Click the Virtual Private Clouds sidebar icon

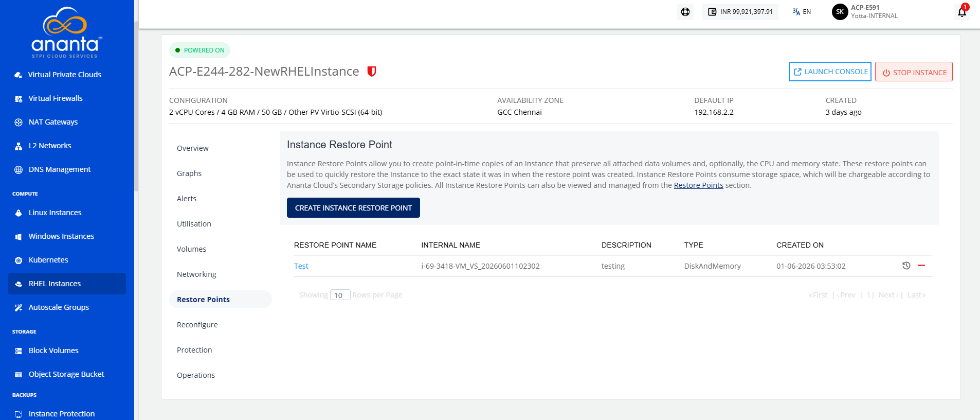[19, 75]
